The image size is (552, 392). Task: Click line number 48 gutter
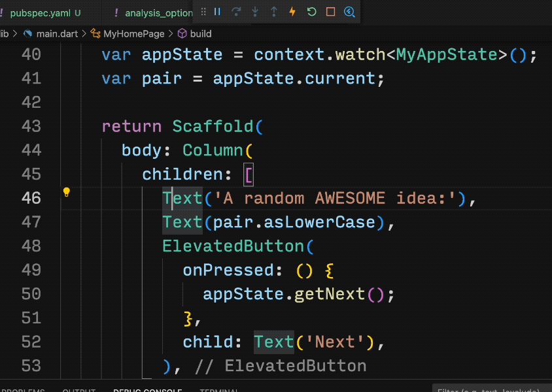tap(31, 246)
